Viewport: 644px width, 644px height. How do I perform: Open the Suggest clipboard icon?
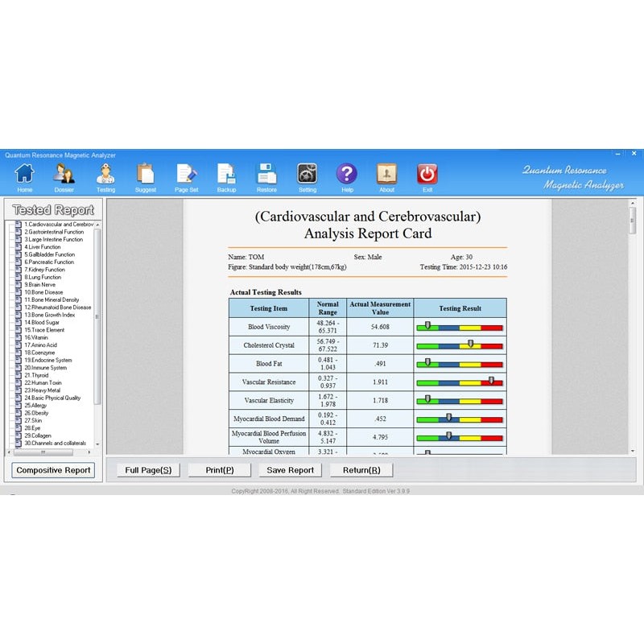pos(146,174)
